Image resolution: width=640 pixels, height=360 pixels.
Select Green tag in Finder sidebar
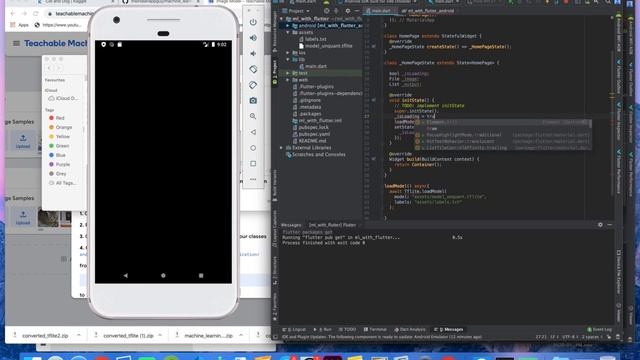pos(59,146)
